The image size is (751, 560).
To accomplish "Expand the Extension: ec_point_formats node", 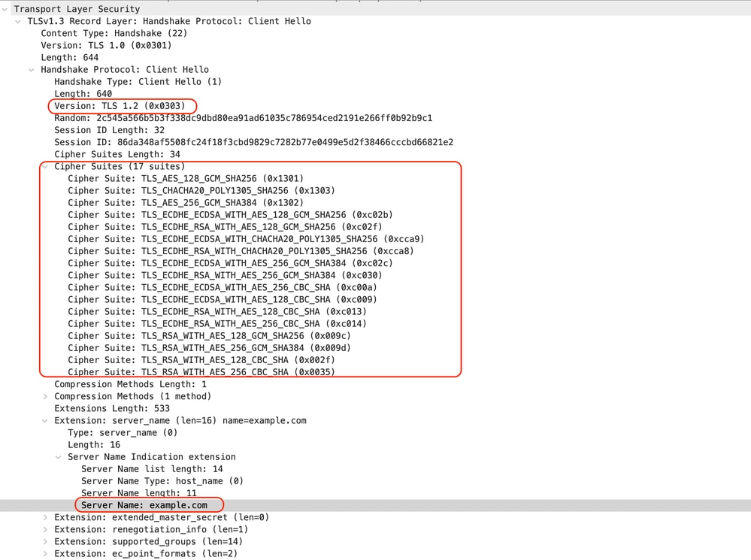I will [45, 554].
